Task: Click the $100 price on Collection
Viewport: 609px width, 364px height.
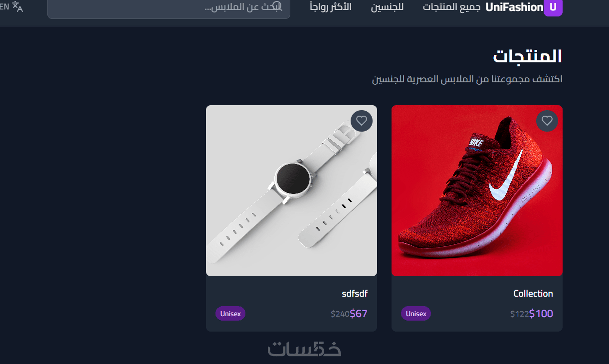Action: tap(541, 314)
